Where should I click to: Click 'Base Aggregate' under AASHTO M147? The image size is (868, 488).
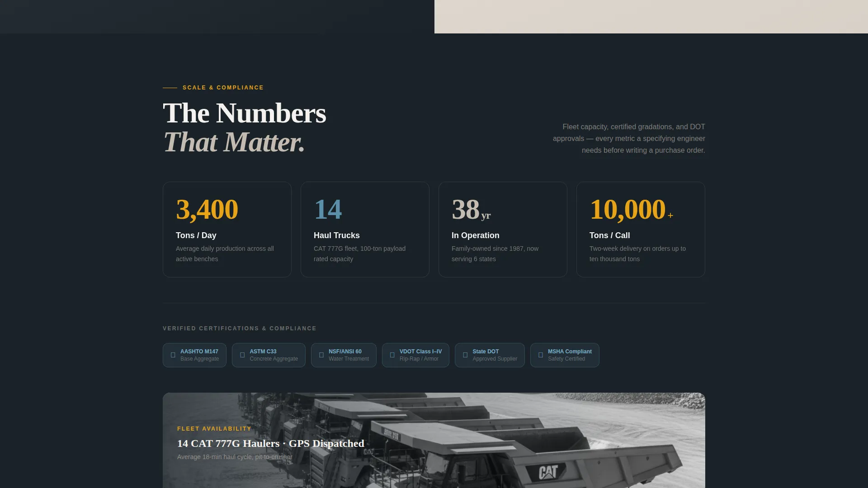199,359
